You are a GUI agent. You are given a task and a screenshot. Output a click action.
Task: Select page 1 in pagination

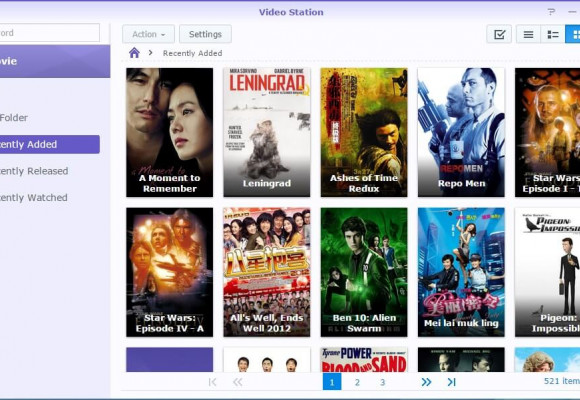[x=332, y=381]
